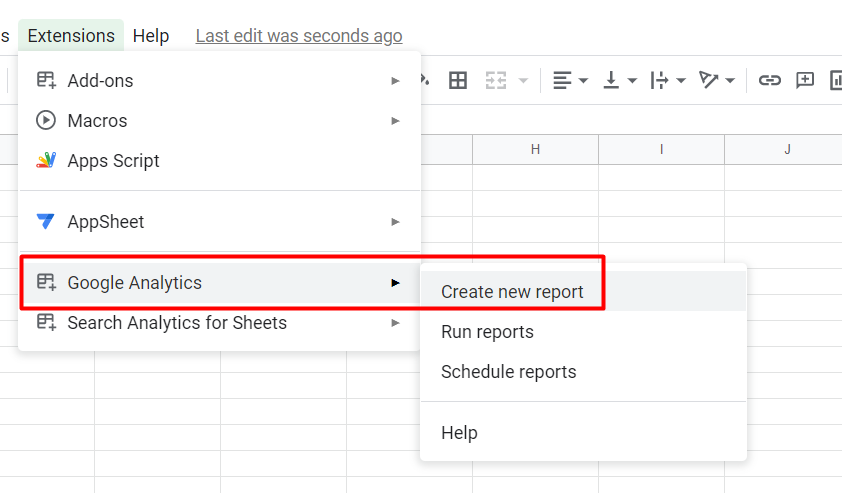
Task: Open horizontal align dropdown arrow
Action: coord(583,81)
